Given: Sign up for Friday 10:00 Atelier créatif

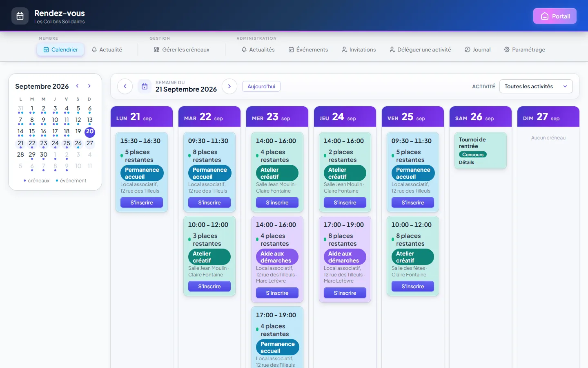Looking at the screenshot, I should (413, 286).
